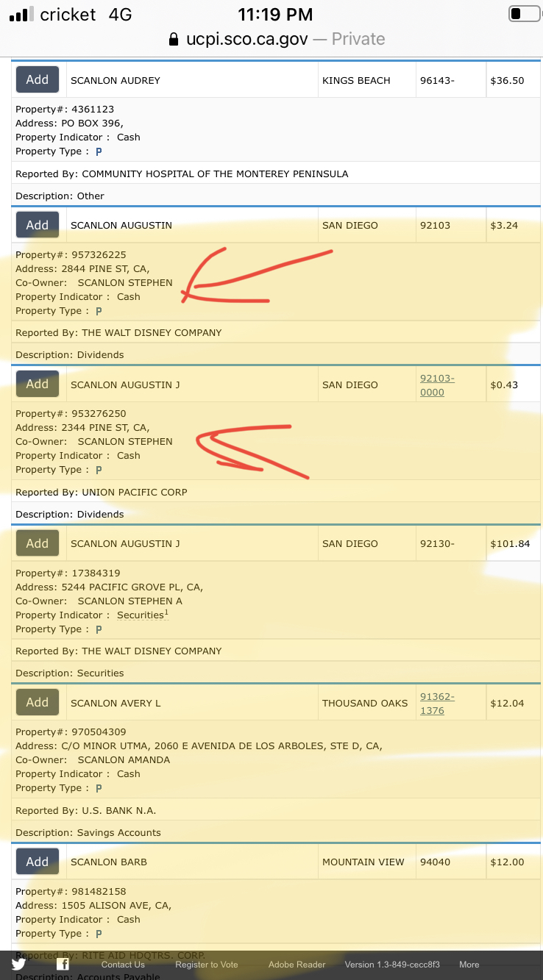The height and width of the screenshot is (980, 543).
Task: Open Property Type P for property 970504309
Action: [99, 788]
